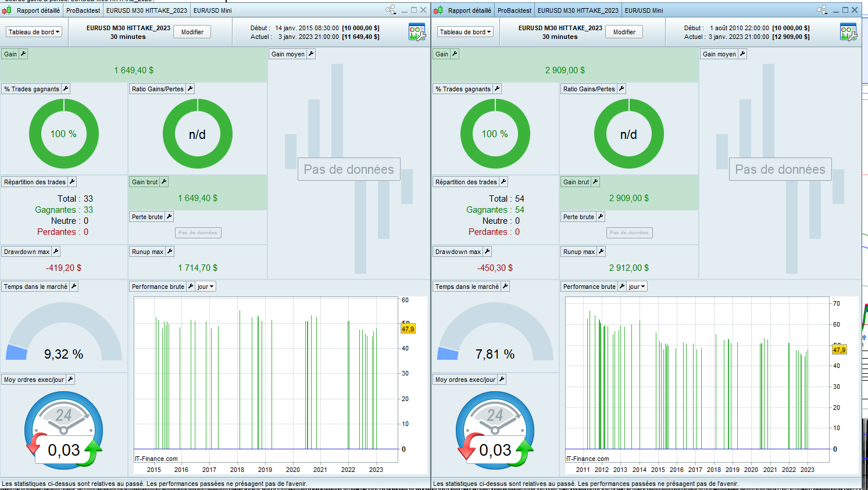Click the final balance '[12 909,00 $]'
The width and height of the screenshot is (868, 490).
[791, 37]
